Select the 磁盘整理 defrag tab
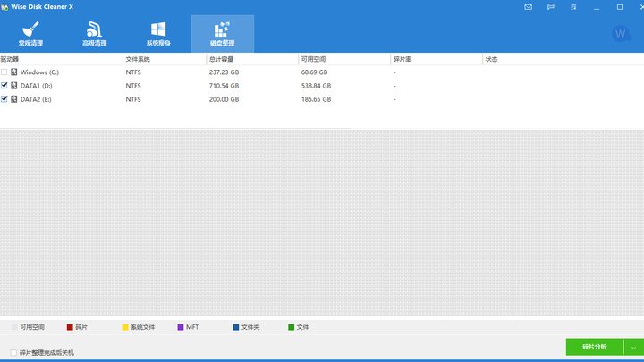The height and width of the screenshot is (362, 644). [x=222, y=34]
